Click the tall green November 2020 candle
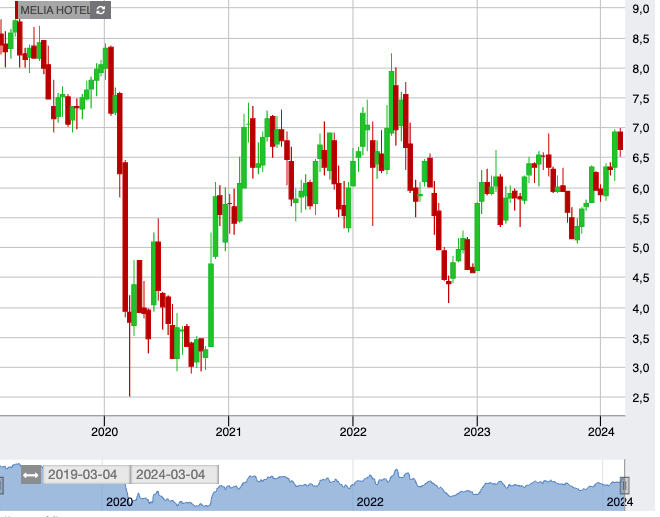Screen dimensions: 660x517 pos(211,305)
